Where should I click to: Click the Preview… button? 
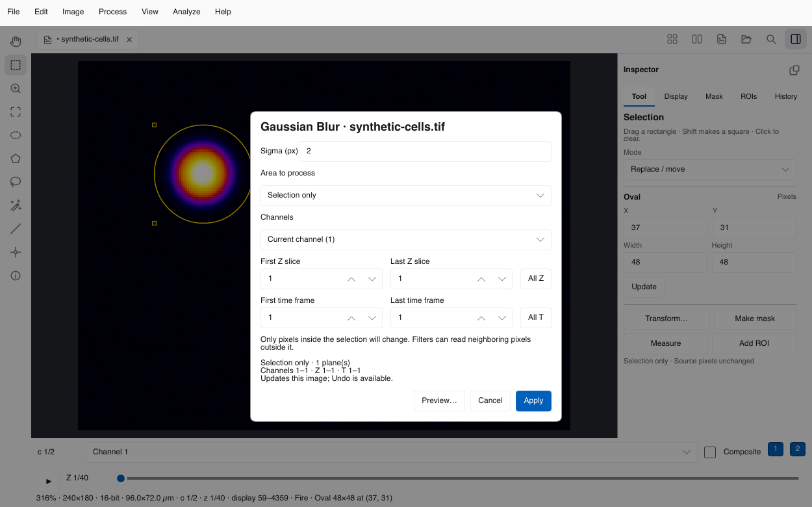[x=439, y=401]
